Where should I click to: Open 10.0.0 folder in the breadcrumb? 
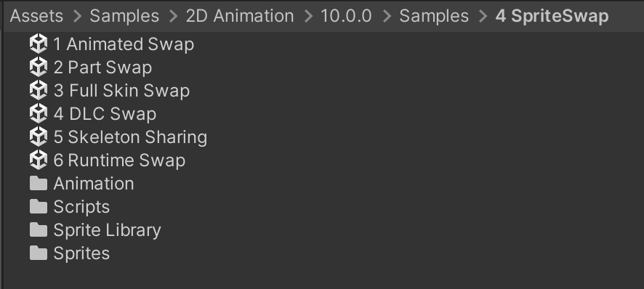[x=346, y=17]
